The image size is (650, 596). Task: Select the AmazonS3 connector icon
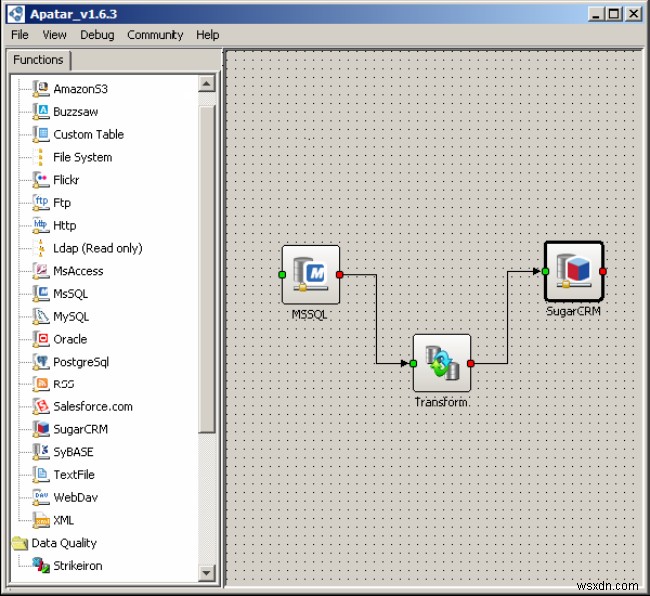point(41,89)
